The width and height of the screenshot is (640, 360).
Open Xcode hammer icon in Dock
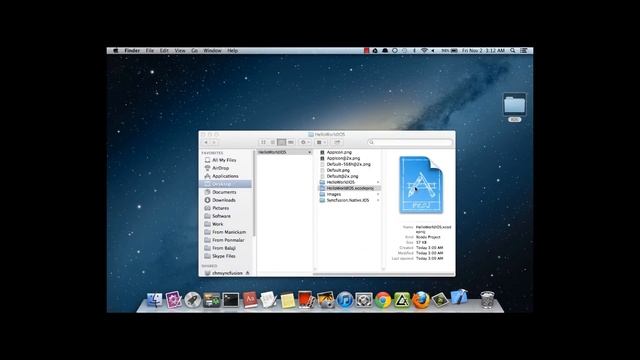coord(459,298)
